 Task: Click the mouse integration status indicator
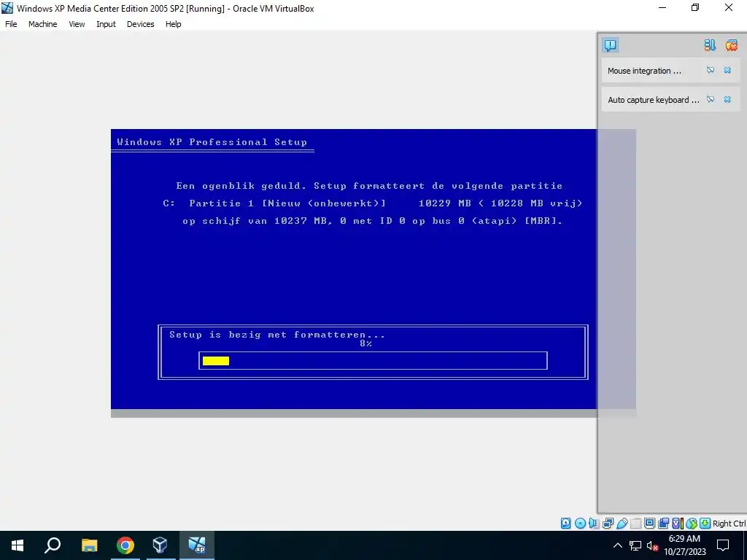click(692, 524)
